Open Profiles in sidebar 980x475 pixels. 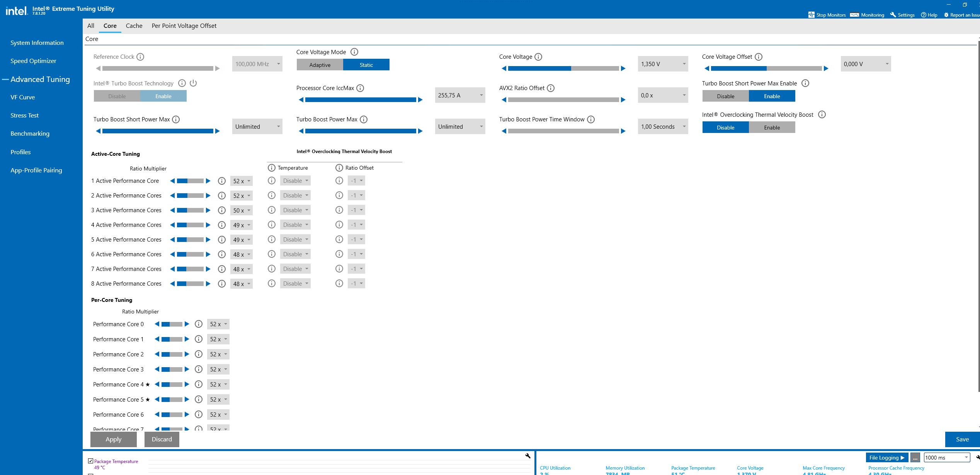point(20,152)
